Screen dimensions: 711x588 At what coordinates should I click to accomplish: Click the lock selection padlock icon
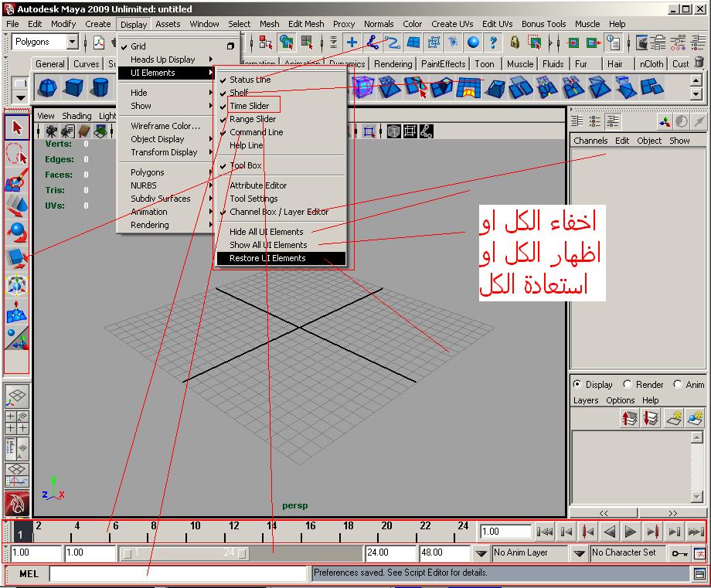click(515, 42)
